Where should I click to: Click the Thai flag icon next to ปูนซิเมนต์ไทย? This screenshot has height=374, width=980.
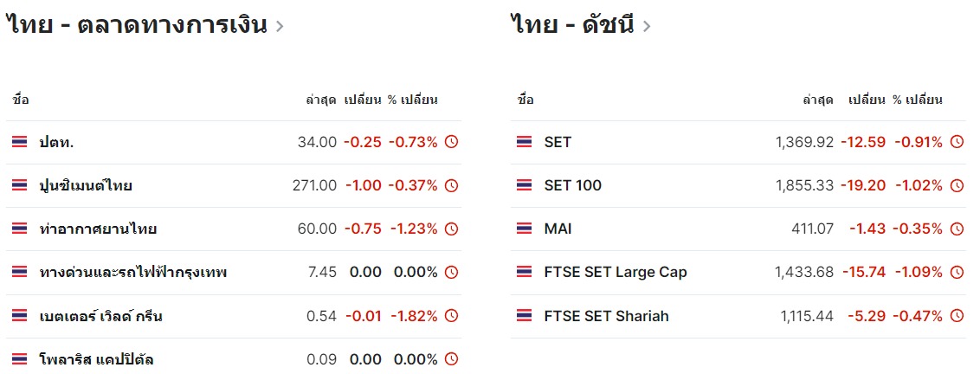(19, 185)
